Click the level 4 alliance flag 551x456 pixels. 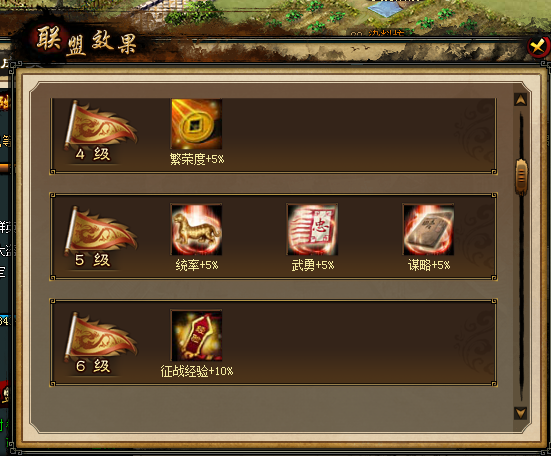coord(100,125)
